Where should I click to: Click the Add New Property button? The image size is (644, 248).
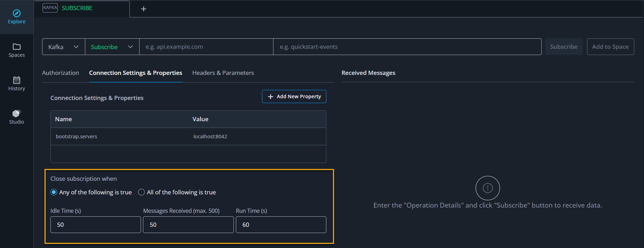point(294,96)
